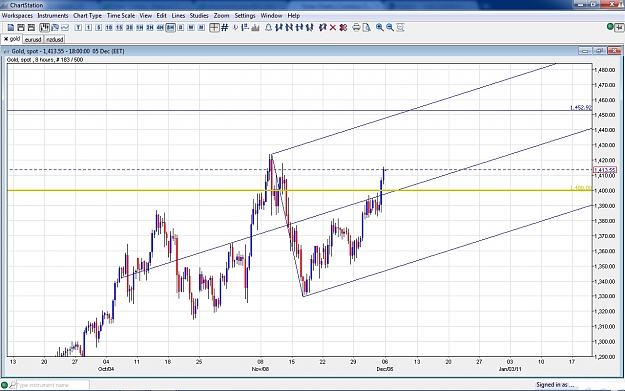Open the Settings menu
625x391 pixels.
tap(245, 16)
